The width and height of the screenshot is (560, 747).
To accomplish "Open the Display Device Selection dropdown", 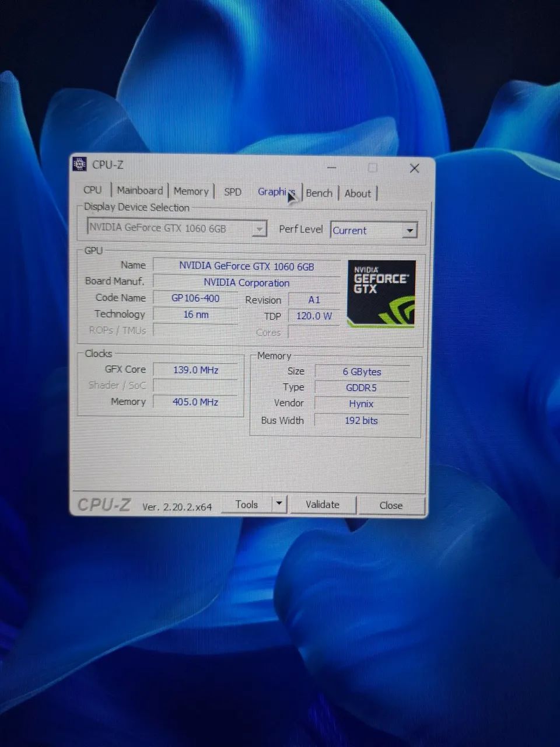I will tap(177, 228).
